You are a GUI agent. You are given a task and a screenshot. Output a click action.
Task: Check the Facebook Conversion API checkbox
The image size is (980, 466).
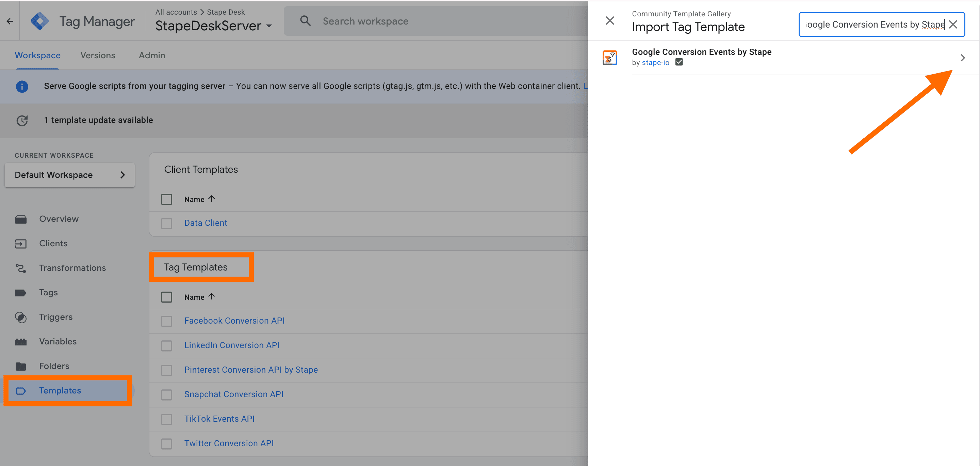click(167, 321)
